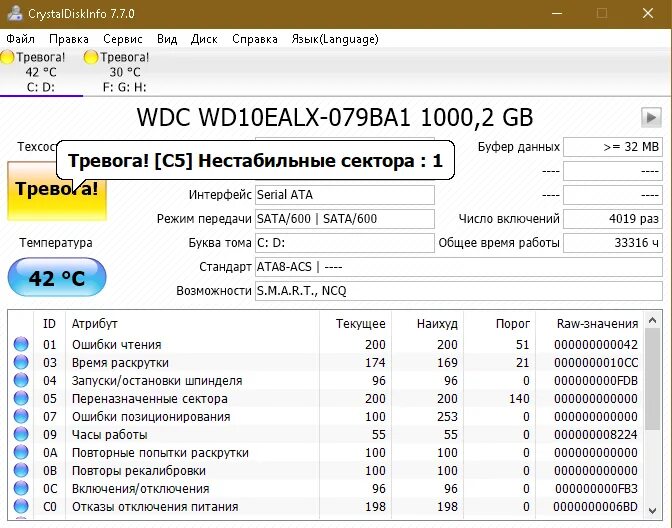672x528 pixels.
Task: Select the Переназначенные сектора attribute name
Action: (x=150, y=399)
